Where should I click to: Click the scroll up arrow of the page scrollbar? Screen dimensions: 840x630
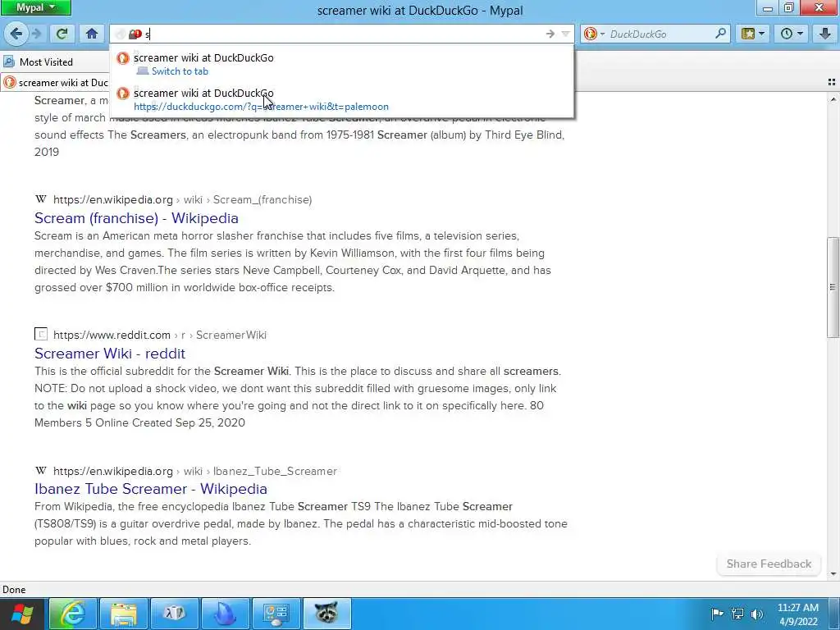point(833,99)
